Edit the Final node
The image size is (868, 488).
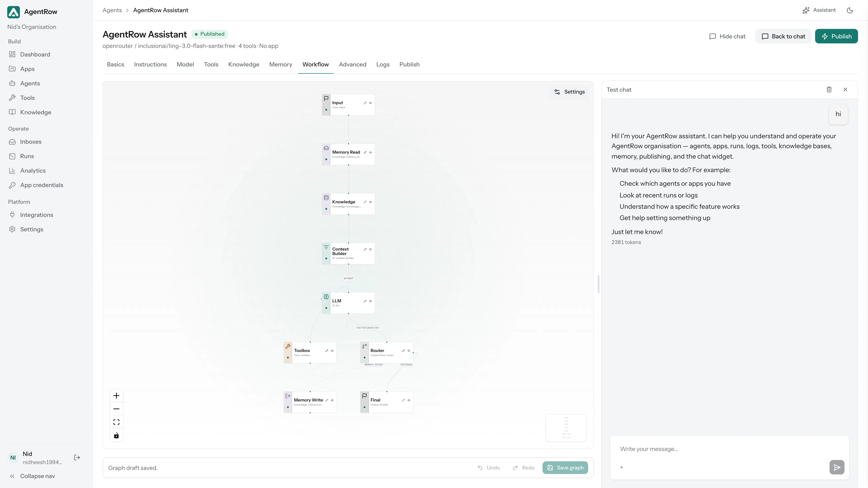point(403,400)
